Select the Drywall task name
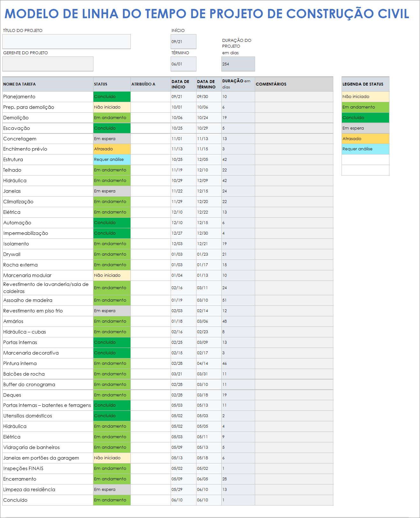Viewport: 420px width, 518px height. 48,254
